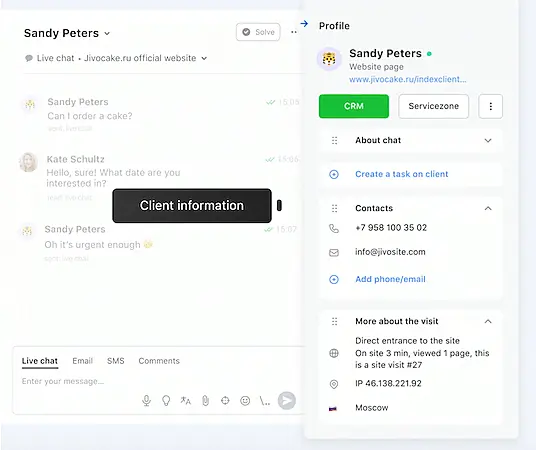
Task: Click the Direct entrance to the site text
Action: pos(407,341)
